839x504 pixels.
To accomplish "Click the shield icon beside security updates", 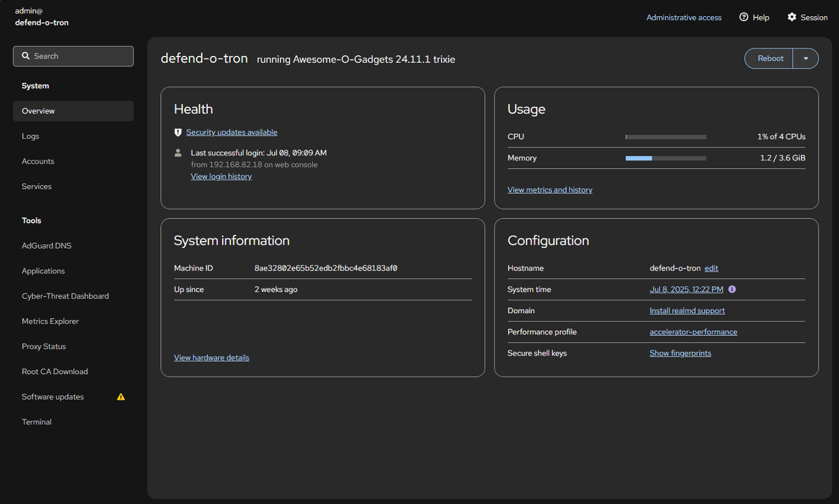I will (x=178, y=132).
